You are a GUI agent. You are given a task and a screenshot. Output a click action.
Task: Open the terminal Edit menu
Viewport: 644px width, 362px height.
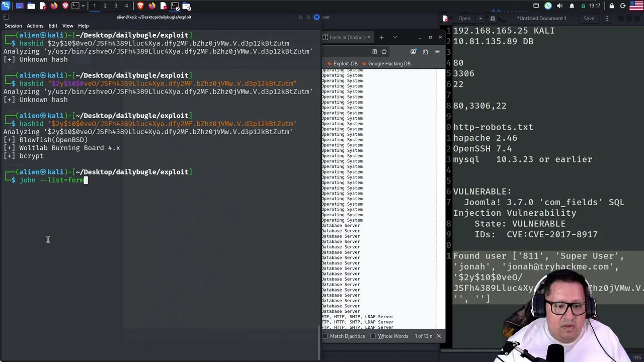(53, 26)
